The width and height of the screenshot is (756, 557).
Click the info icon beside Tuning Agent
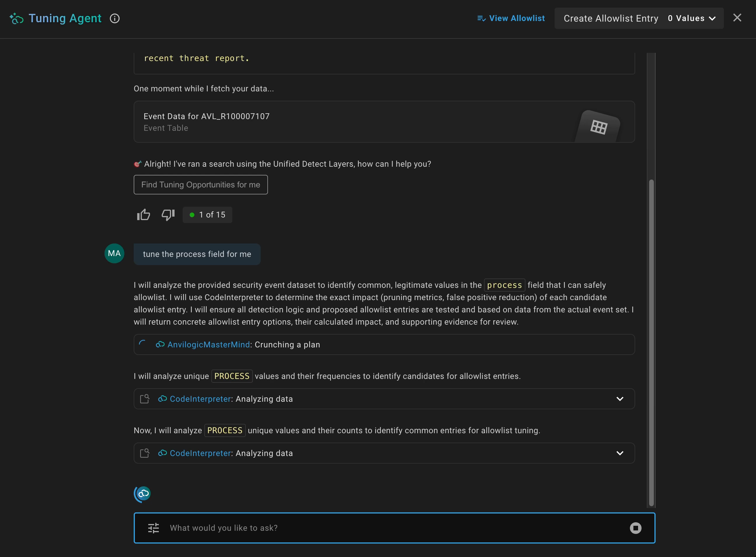click(115, 19)
